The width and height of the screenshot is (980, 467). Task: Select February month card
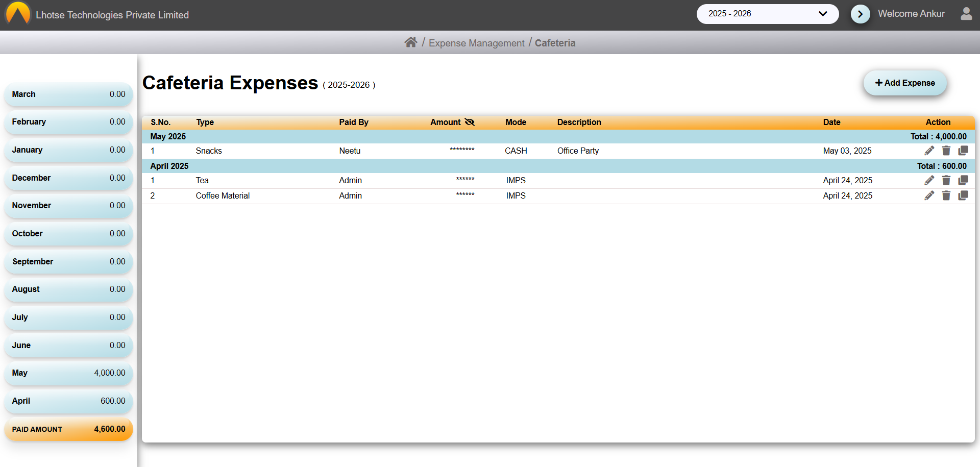coord(68,122)
